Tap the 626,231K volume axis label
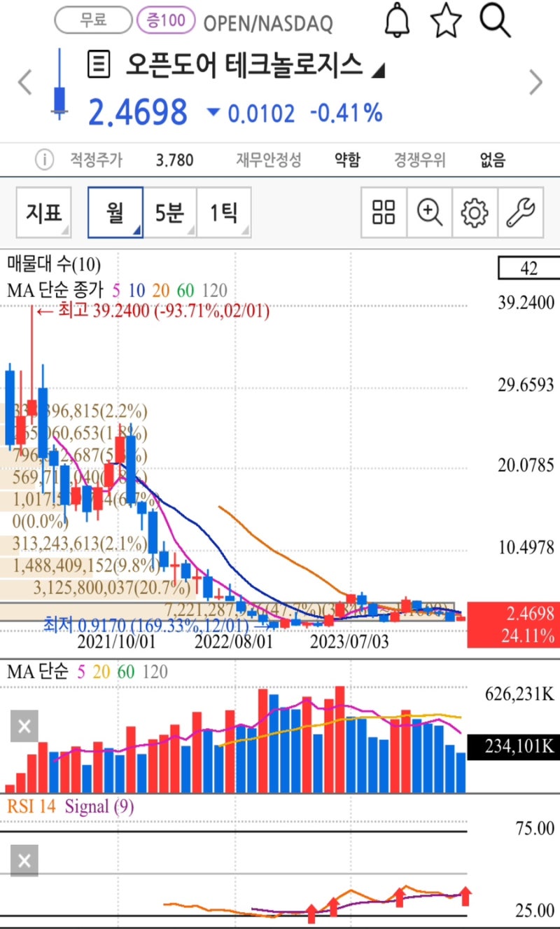560x929 pixels. point(520,694)
